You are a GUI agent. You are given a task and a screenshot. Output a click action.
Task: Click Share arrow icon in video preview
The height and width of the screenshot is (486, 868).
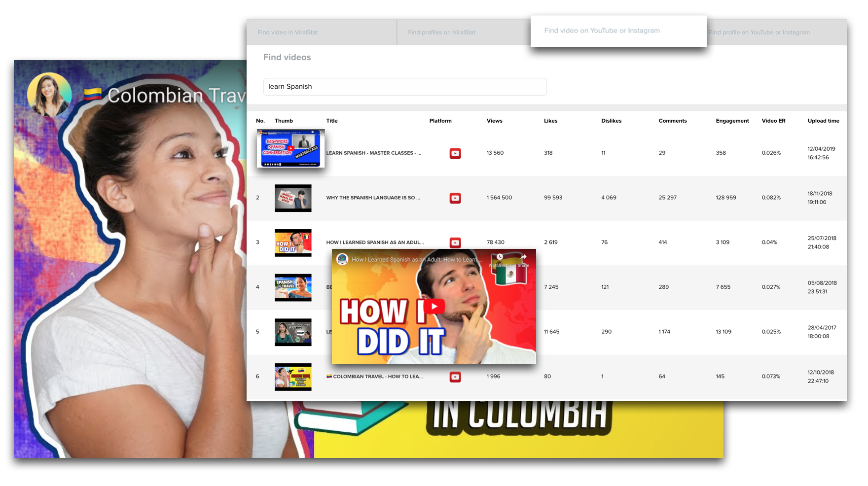pyautogui.click(x=523, y=257)
